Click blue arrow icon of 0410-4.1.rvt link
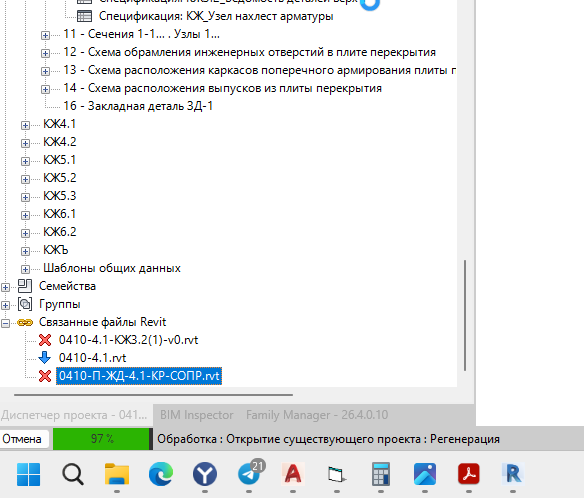The width and height of the screenshot is (584, 498). click(45, 358)
